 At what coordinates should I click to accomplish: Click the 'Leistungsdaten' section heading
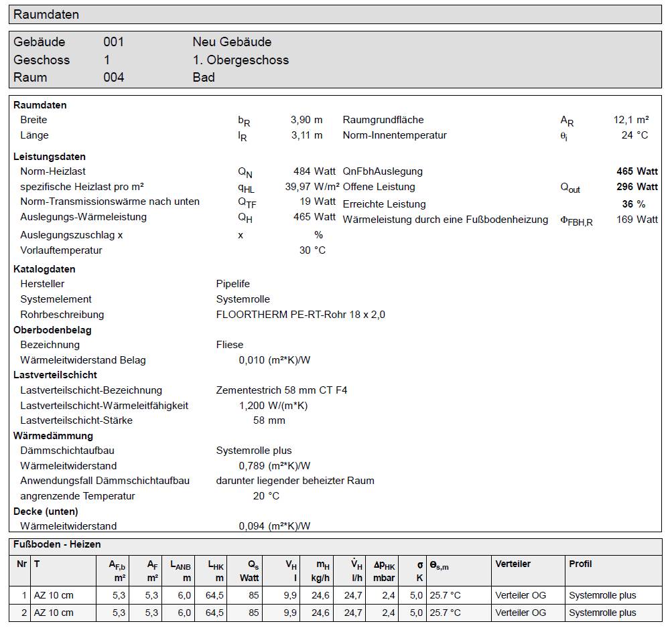(x=50, y=157)
